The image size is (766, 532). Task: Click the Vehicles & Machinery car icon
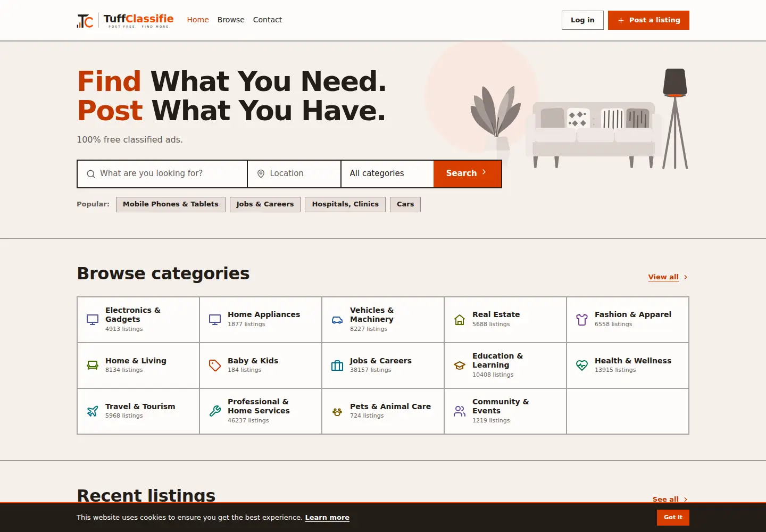(x=337, y=320)
